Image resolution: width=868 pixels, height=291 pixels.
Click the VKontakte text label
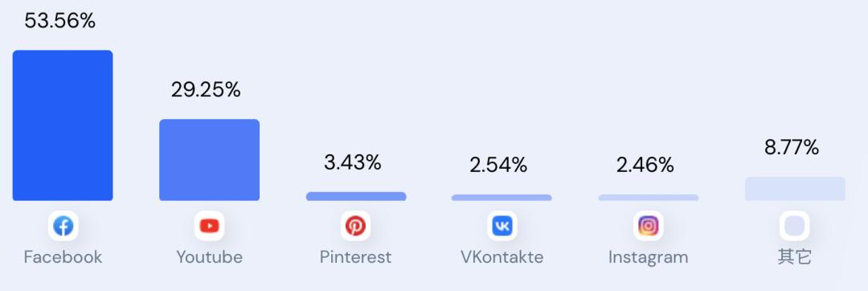coord(502,257)
